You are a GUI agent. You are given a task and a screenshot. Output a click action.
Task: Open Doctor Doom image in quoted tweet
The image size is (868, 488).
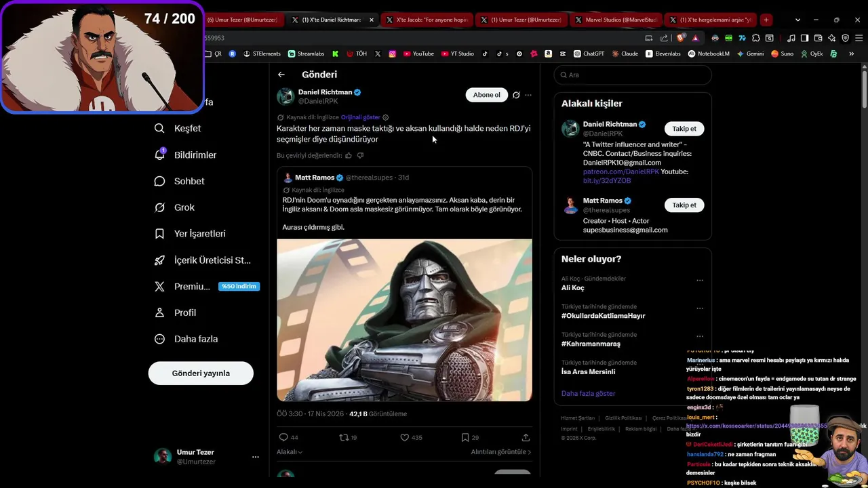[x=404, y=320]
